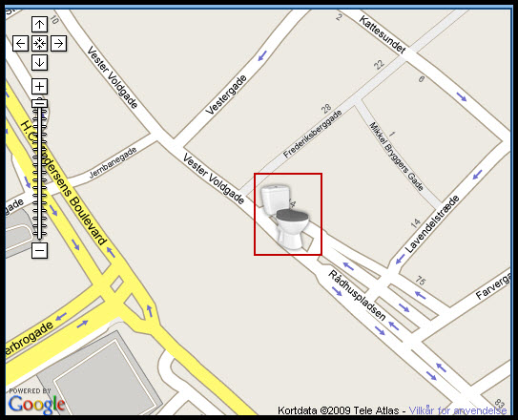Image resolution: width=518 pixels, height=420 pixels.
Task: Pan the map right with the arrow button
Action: (59, 43)
